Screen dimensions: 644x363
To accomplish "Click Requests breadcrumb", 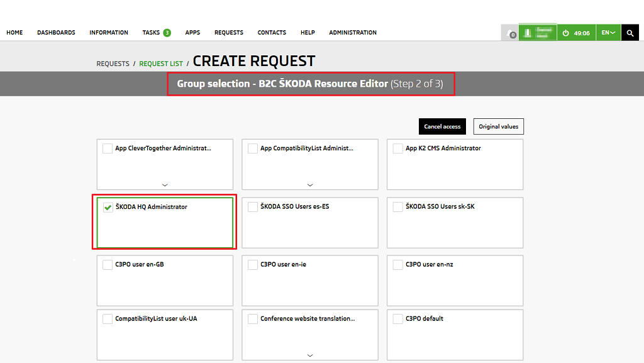I will (x=113, y=64).
